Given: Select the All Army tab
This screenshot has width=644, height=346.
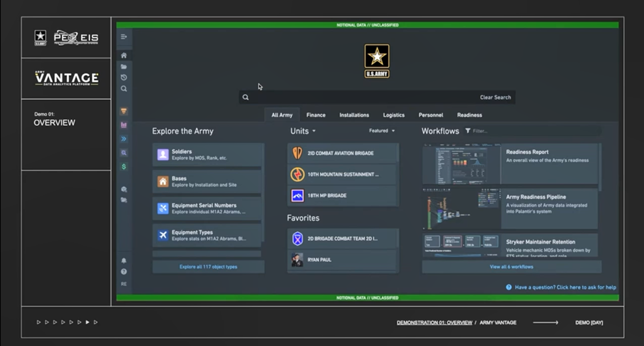Looking at the screenshot, I should [x=282, y=115].
